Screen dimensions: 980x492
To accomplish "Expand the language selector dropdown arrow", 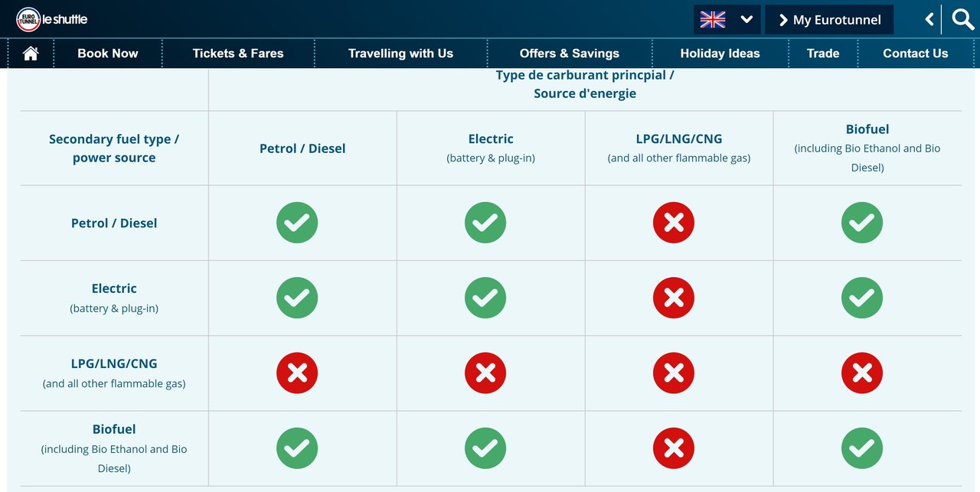I will click(746, 20).
